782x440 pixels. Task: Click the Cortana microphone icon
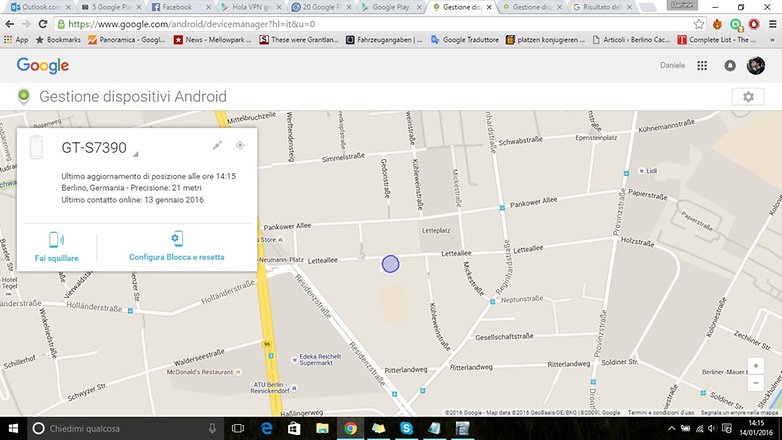212,429
